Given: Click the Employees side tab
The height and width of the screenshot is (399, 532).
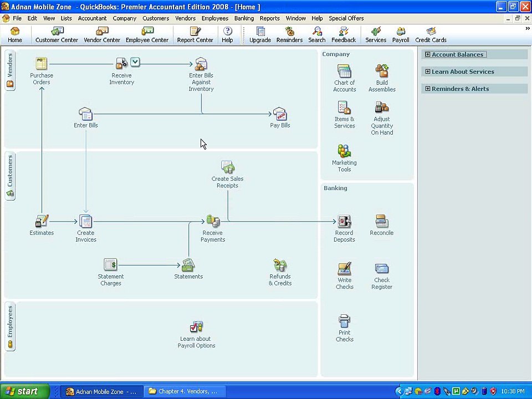Looking at the screenshot, I should click(10, 326).
